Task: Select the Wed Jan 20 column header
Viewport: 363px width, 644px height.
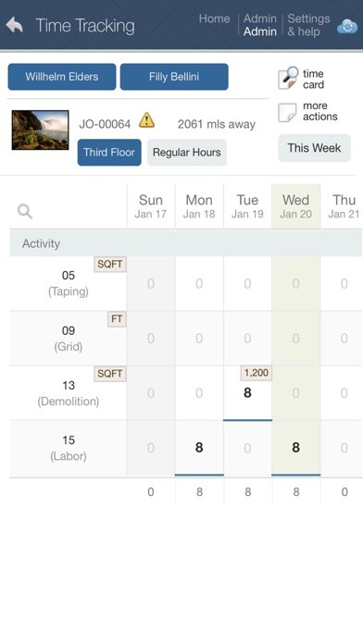Action: [295, 206]
